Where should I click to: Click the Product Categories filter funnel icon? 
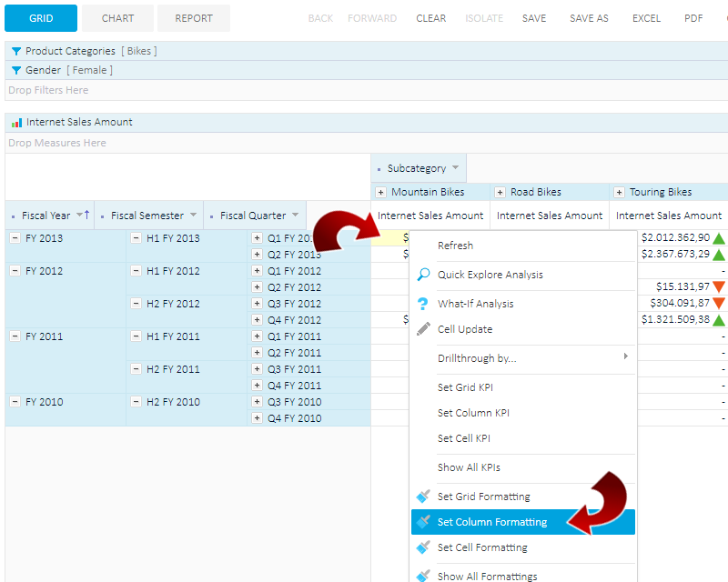(16, 51)
